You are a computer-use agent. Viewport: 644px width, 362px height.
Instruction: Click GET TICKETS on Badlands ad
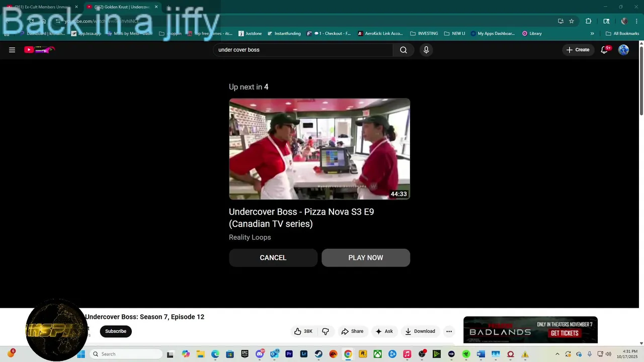(x=565, y=333)
